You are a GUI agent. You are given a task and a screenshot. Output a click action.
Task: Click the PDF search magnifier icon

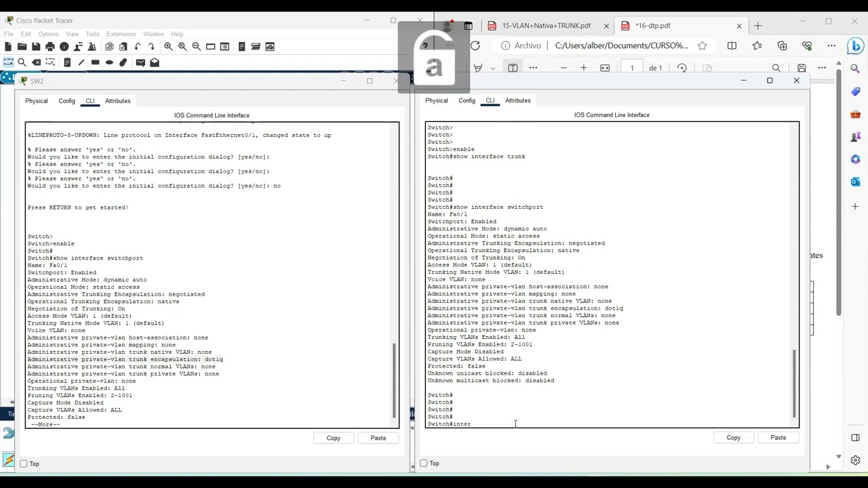(x=776, y=68)
